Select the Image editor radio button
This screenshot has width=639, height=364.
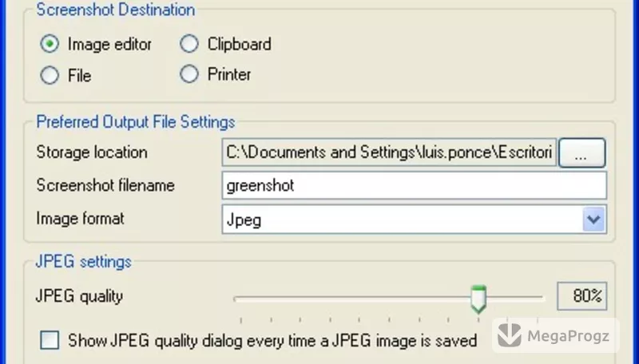pos(50,44)
